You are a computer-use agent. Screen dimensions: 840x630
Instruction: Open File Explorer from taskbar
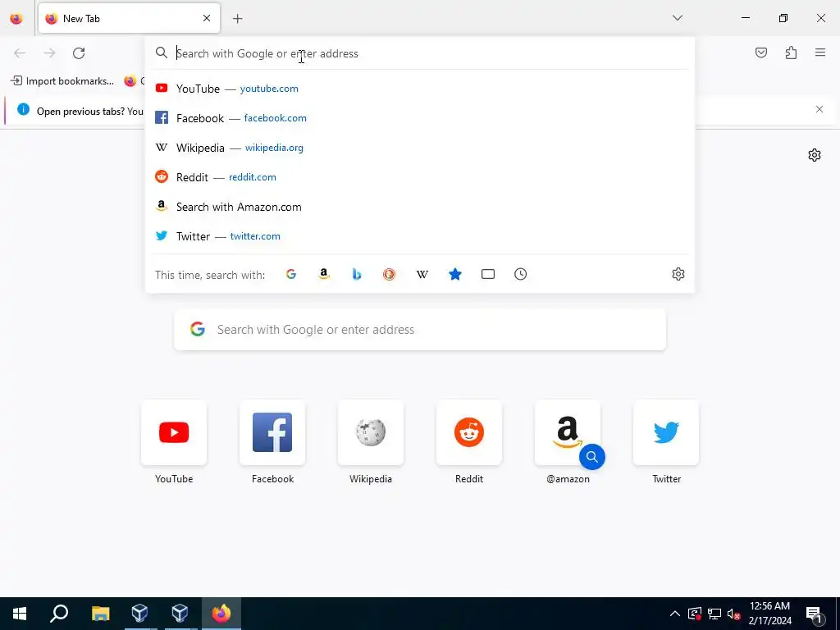[x=100, y=614]
